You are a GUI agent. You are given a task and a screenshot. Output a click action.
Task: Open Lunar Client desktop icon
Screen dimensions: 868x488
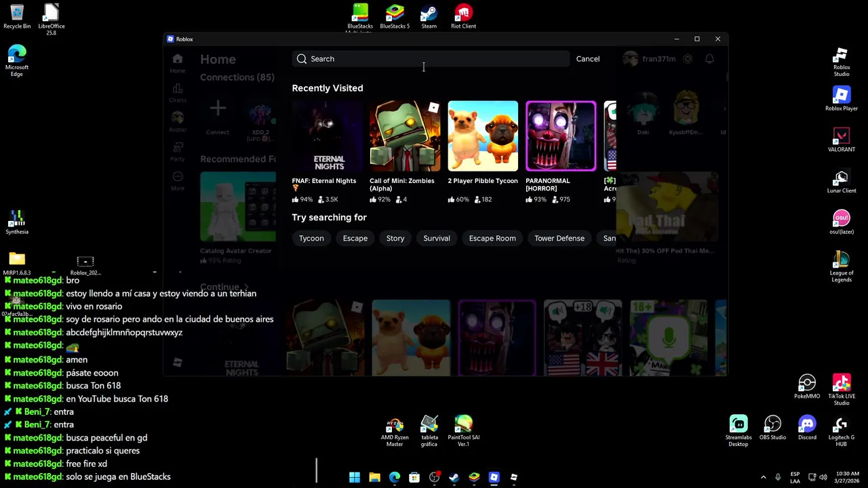842,182
